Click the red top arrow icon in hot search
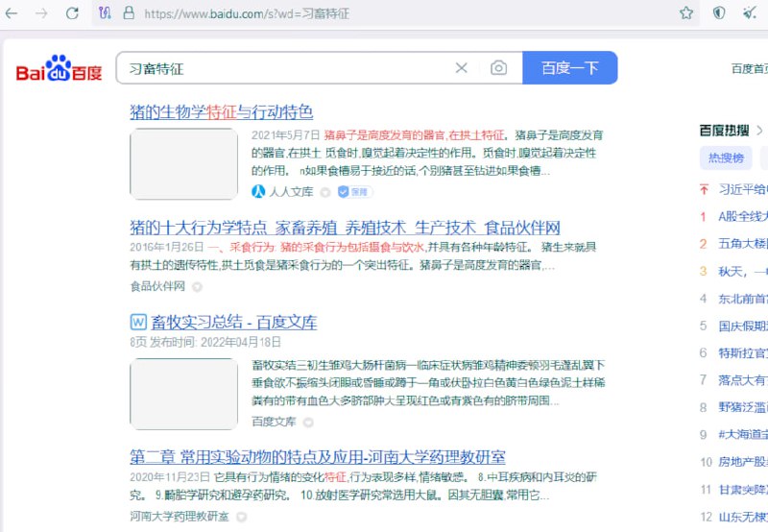The image size is (768, 532). click(704, 189)
